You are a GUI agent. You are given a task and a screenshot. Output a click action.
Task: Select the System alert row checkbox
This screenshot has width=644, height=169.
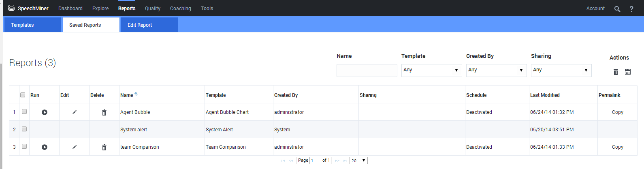pyautogui.click(x=24, y=129)
